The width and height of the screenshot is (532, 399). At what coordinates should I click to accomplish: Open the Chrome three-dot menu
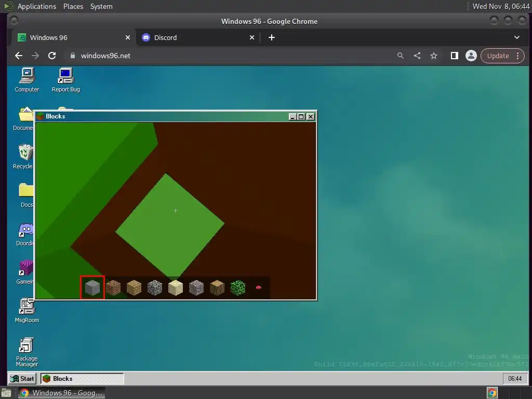point(518,56)
